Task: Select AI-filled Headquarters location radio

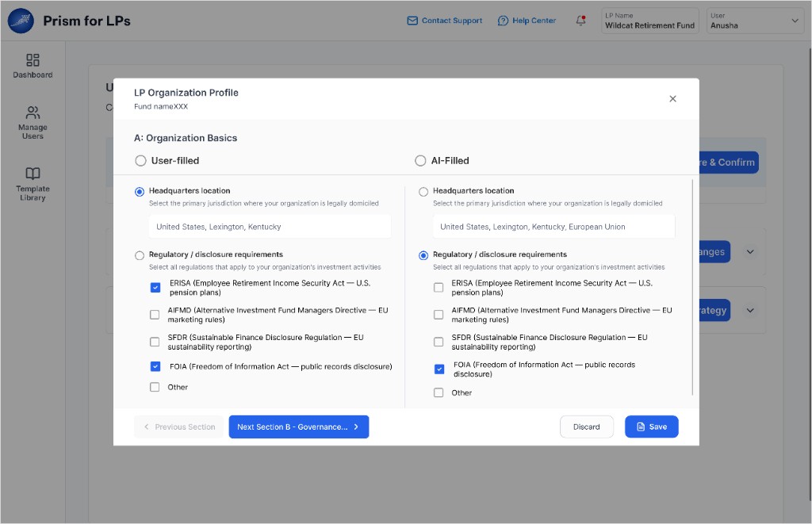Action: [423, 192]
